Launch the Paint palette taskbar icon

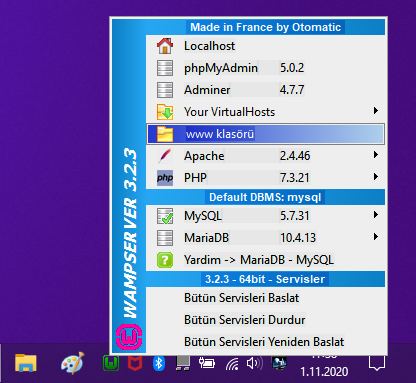(x=73, y=363)
